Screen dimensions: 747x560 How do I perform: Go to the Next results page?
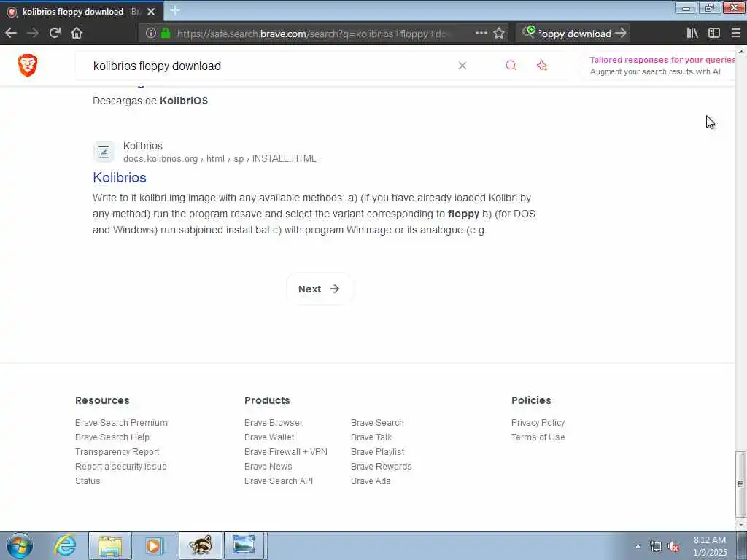pos(320,289)
